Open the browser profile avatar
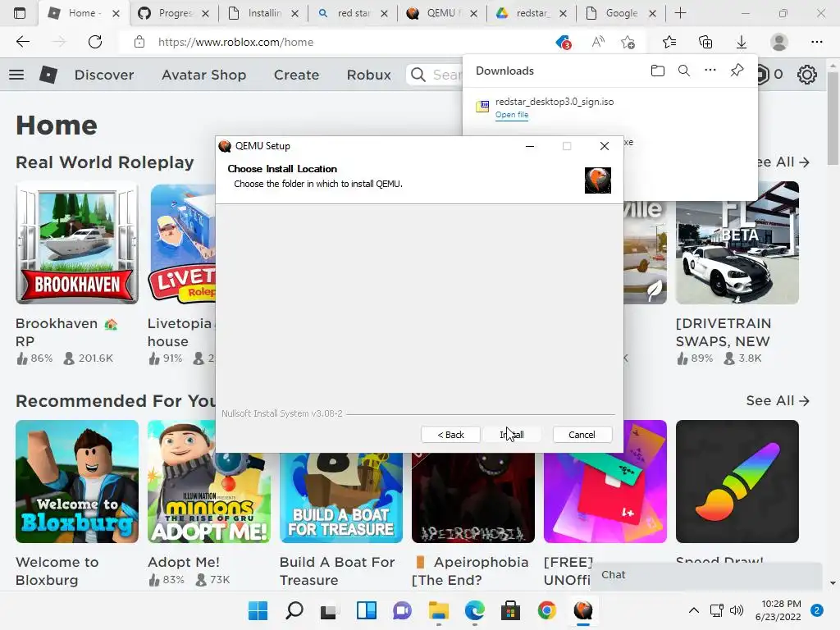840x630 pixels. (x=779, y=42)
